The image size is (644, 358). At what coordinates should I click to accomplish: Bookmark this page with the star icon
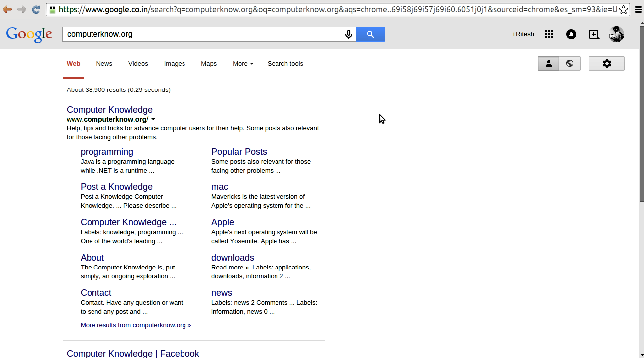coord(624,9)
